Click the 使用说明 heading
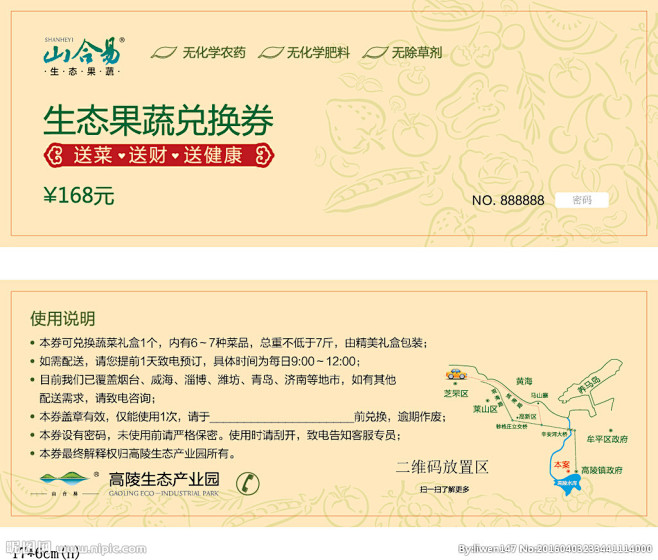This screenshot has height=560, width=658. pos(63,319)
